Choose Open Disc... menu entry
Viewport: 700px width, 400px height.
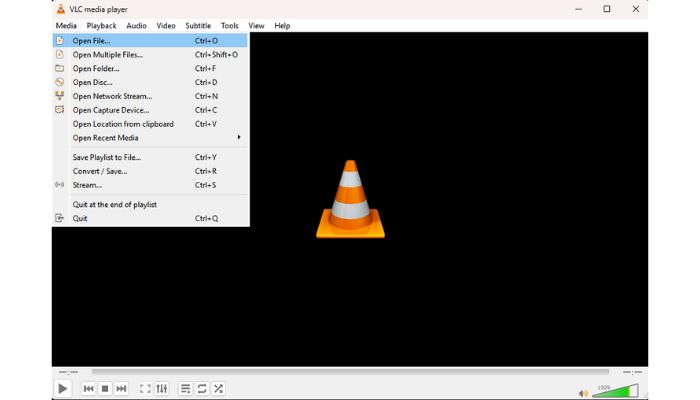click(x=150, y=82)
